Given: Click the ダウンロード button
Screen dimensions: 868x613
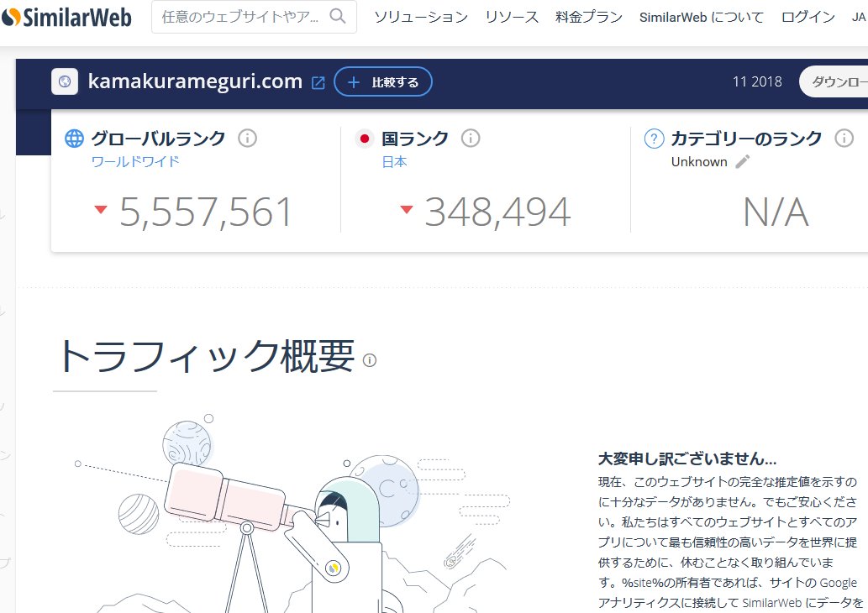Looking at the screenshot, I should tap(834, 82).
